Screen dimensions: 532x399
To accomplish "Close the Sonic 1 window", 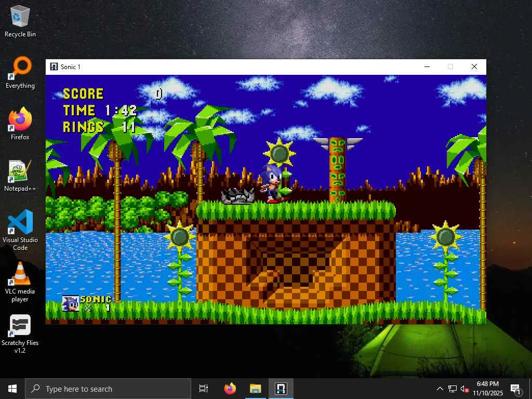I will pyautogui.click(x=474, y=67).
